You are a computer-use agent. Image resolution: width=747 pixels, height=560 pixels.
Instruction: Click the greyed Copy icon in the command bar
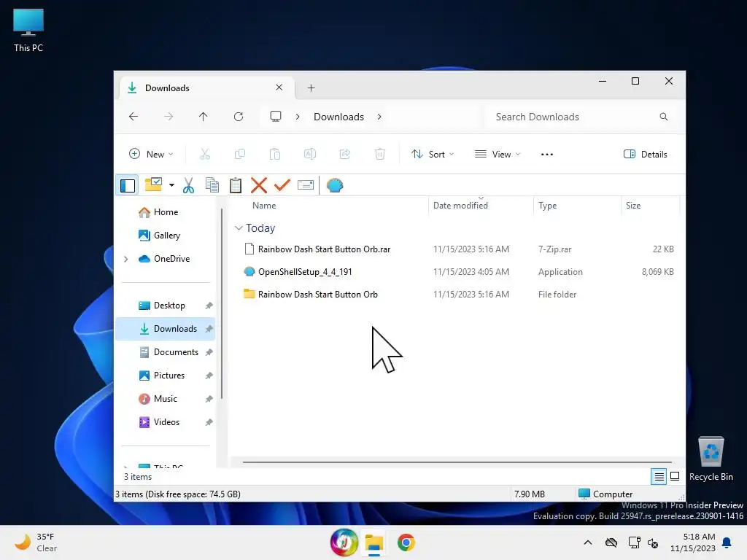point(240,154)
